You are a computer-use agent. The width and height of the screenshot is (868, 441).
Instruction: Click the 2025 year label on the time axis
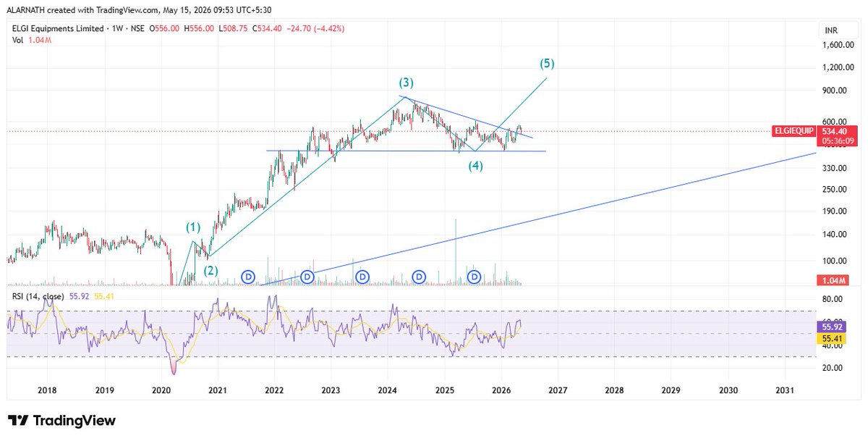(444, 390)
